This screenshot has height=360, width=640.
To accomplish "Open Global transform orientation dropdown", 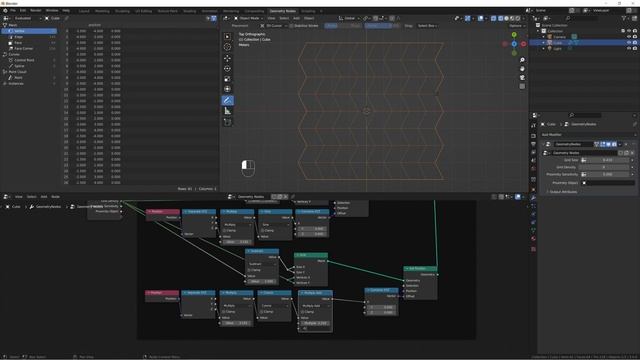I will [348, 18].
